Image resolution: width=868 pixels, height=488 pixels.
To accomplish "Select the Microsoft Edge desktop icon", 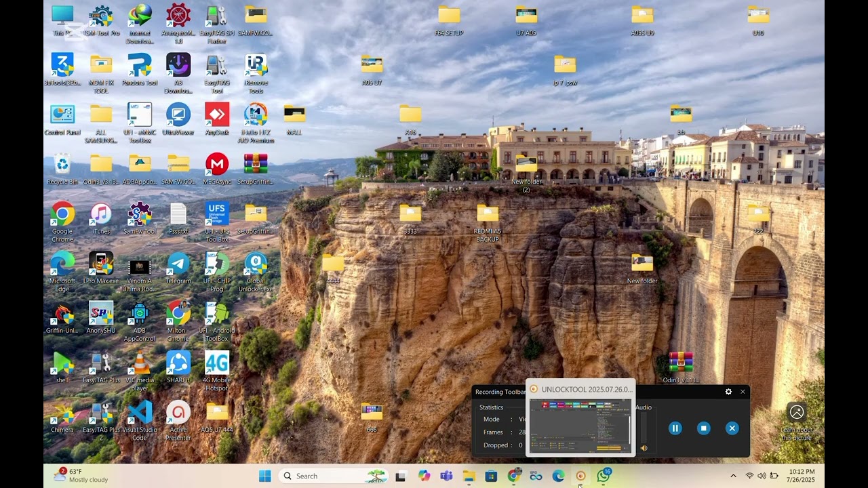I will [x=62, y=272].
